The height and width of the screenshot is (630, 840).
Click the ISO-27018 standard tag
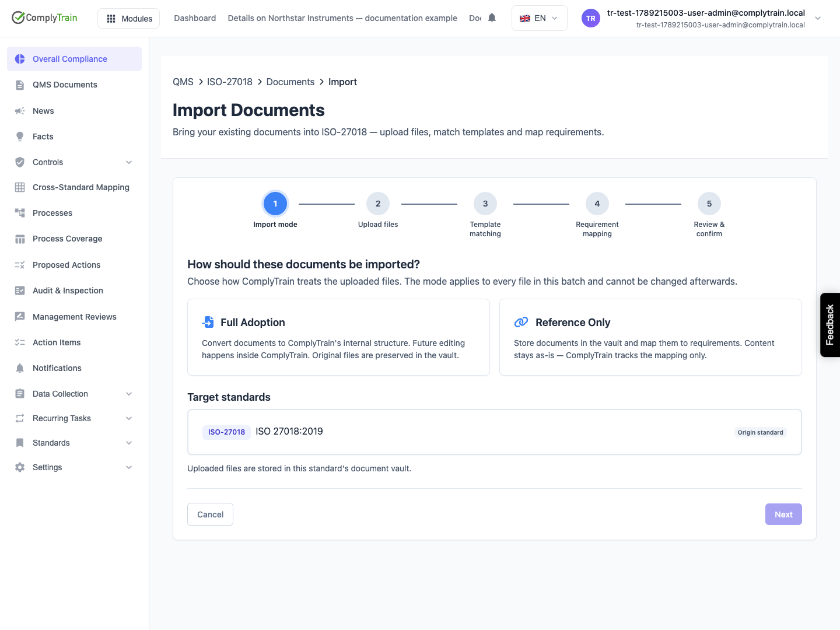click(226, 432)
